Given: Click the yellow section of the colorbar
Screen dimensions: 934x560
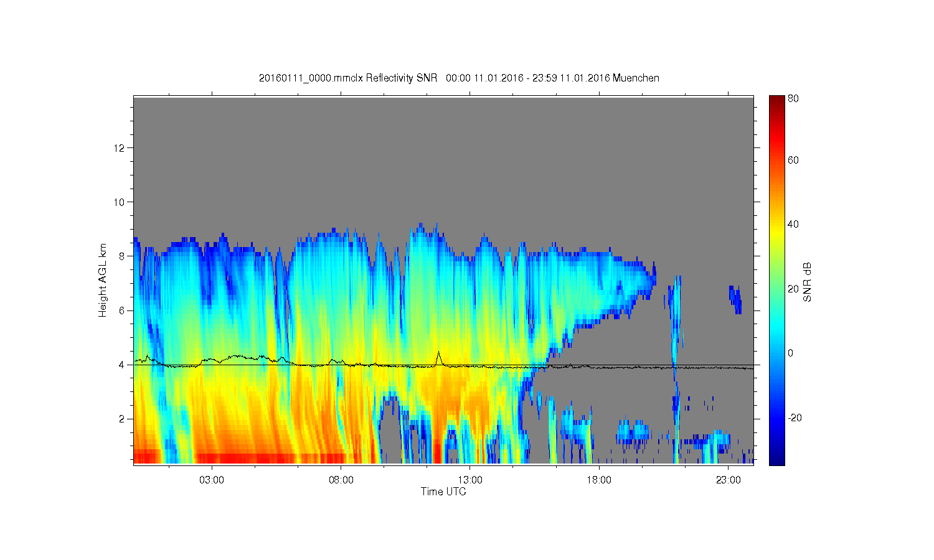Looking at the screenshot, I should tap(776, 231).
